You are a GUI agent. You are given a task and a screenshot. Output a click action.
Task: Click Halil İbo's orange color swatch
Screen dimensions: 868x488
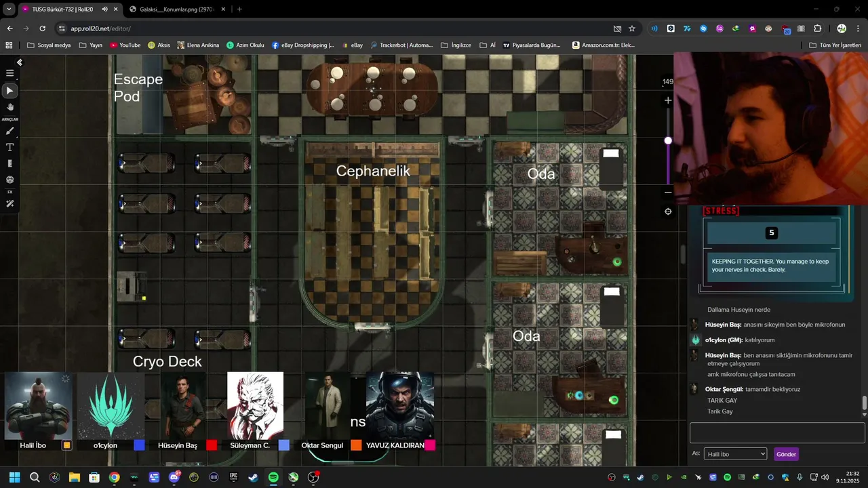pyautogui.click(x=66, y=445)
